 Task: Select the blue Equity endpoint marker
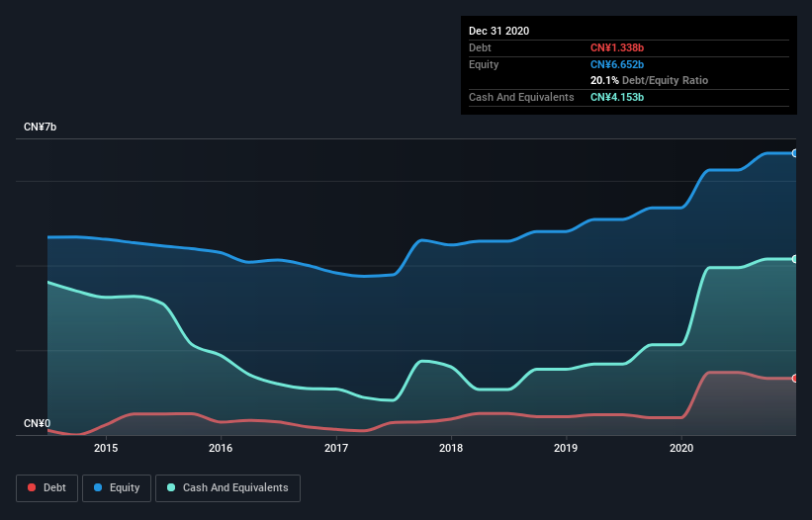click(795, 153)
